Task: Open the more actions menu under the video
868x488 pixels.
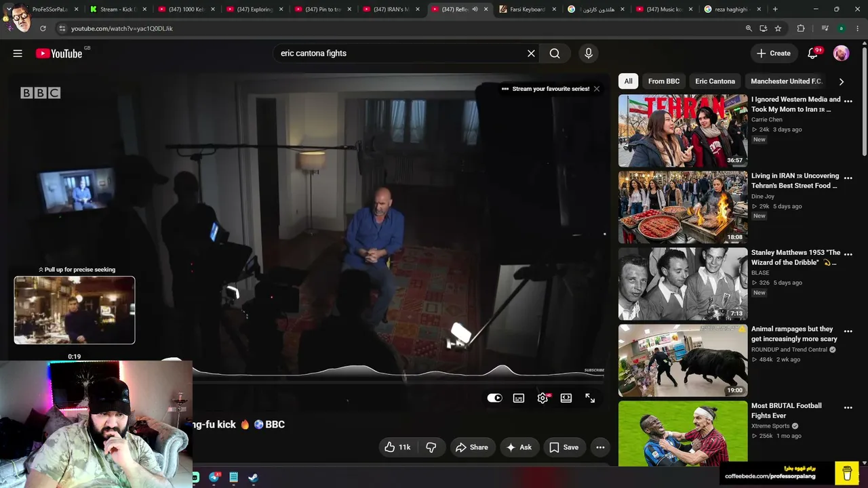Action: (600, 447)
